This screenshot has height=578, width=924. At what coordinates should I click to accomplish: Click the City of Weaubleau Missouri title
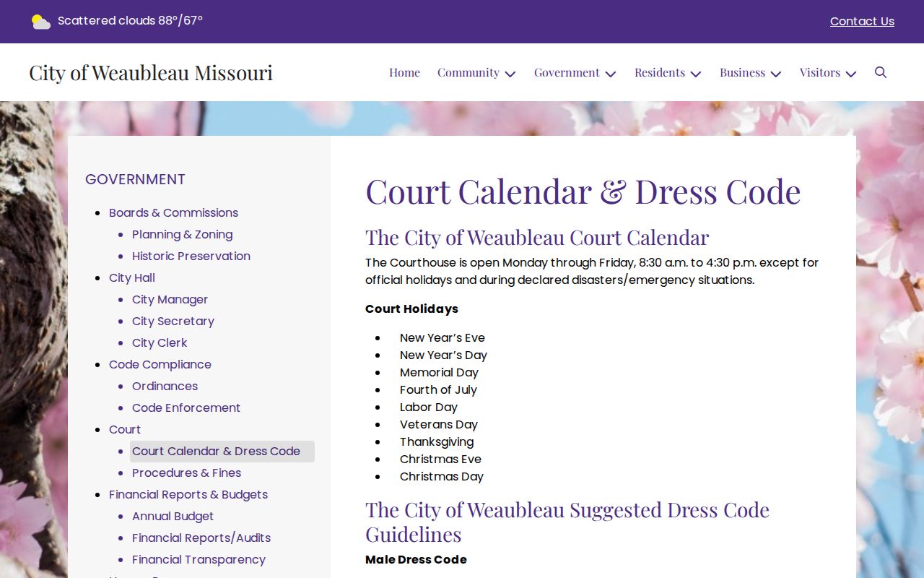pos(151,72)
